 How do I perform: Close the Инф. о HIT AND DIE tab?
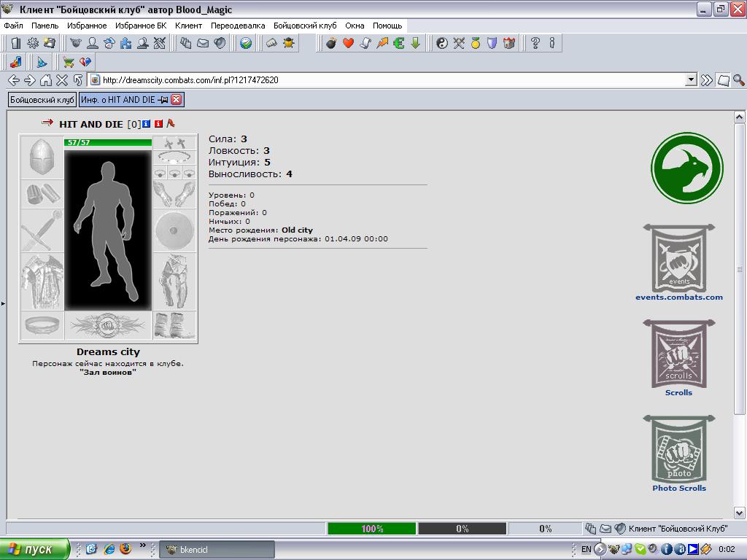tap(177, 99)
